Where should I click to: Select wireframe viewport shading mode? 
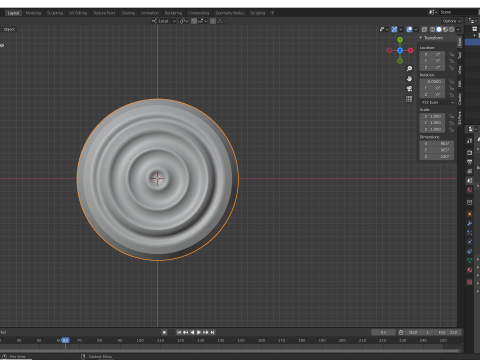pos(433,29)
